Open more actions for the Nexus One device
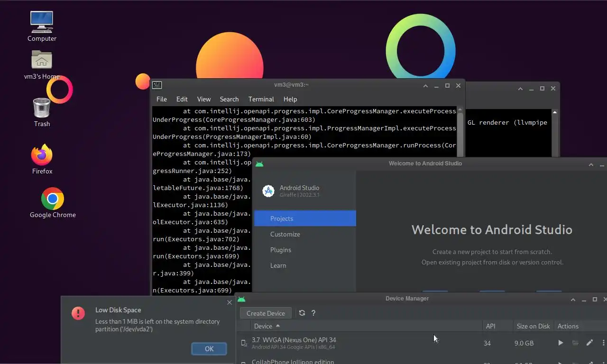607x364 pixels. [x=603, y=343]
